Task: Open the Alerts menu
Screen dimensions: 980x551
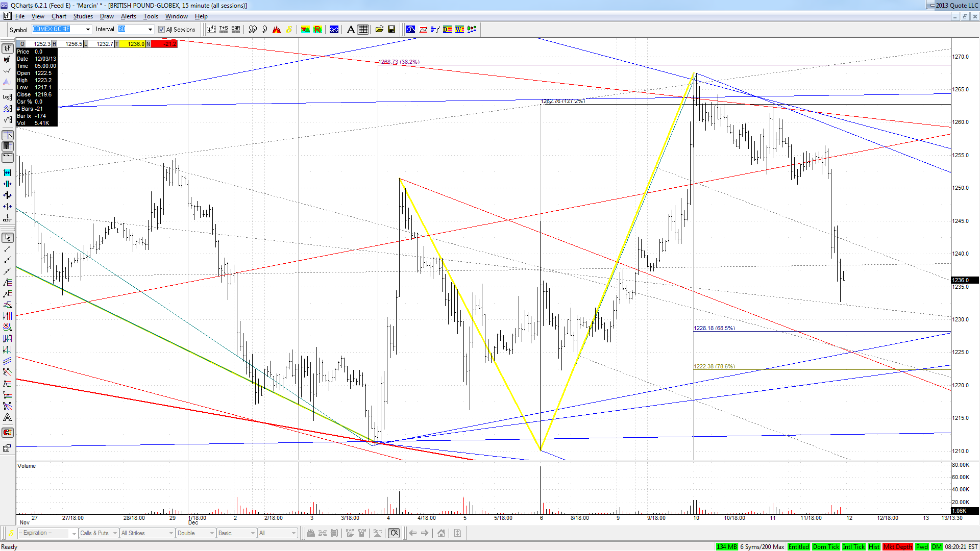Action: (x=128, y=16)
